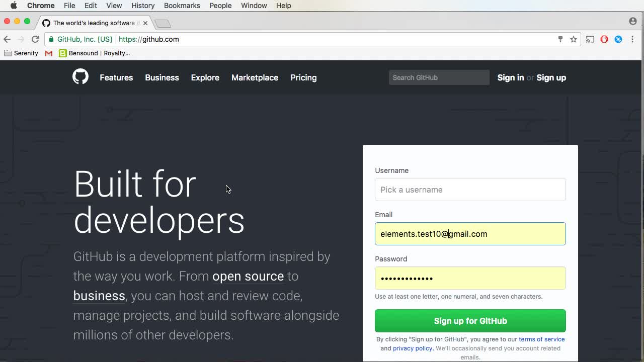This screenshot has height=362, width=644.
Task: Click the Password input field
Action: click(x=470, y=278)
